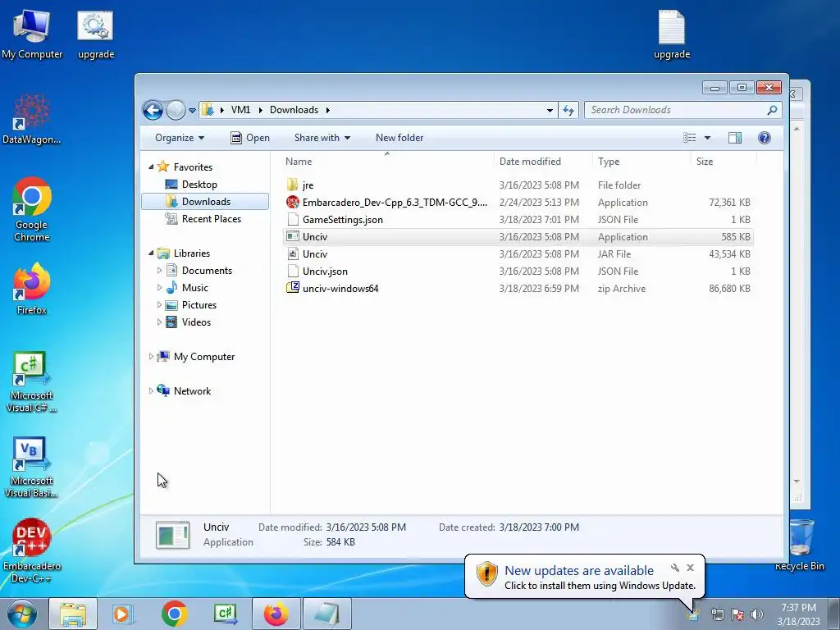Expand the Documents library node
The width and height of the screenshot is (840, 630).
[x=159, y=271]
